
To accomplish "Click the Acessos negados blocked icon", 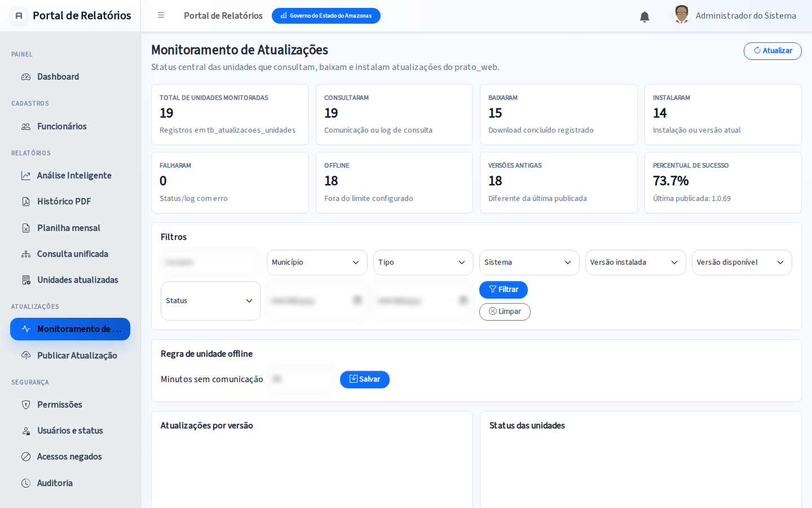I will click(26, 457).
